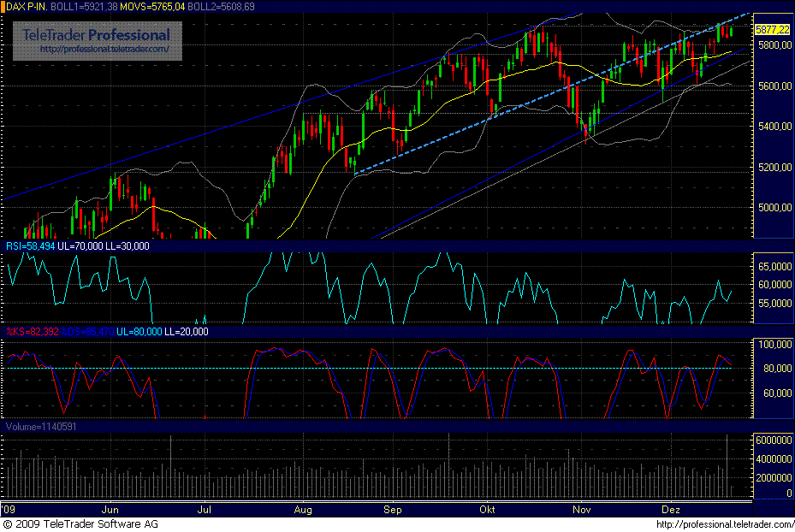
Task: Select the Jun label on the time axis
Action: pos(110,509)
